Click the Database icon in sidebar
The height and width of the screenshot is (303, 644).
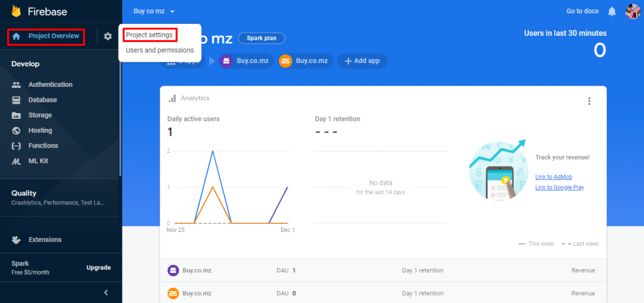[16, 100]
